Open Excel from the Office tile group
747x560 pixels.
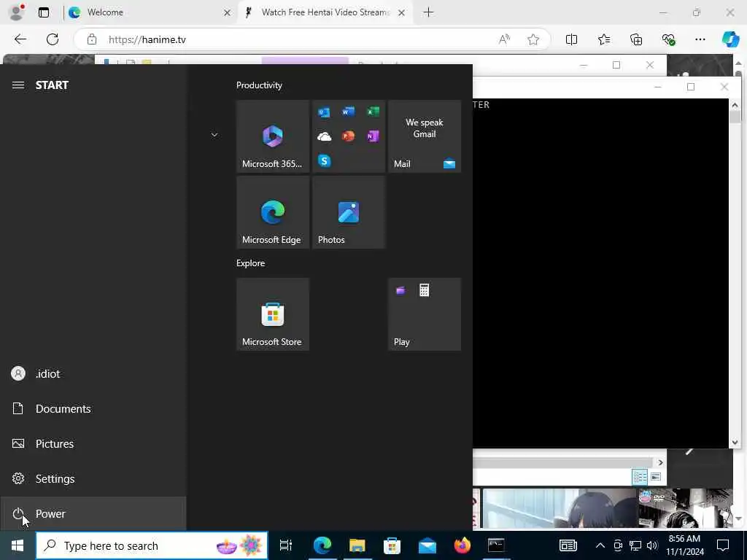pos(373,112)
